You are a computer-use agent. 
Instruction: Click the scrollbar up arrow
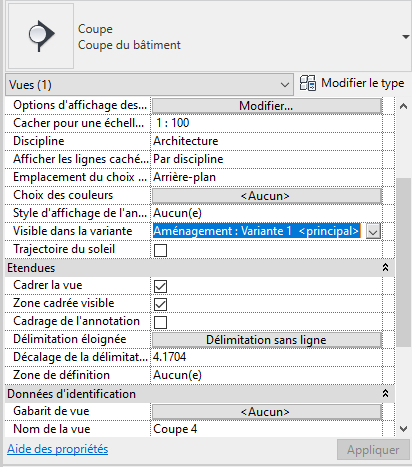click(403, 106)
